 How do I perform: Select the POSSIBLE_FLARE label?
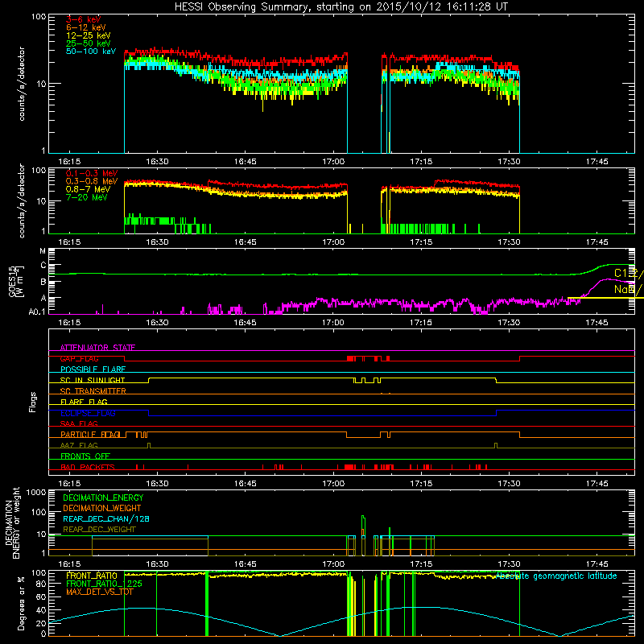tap(93, 369)
